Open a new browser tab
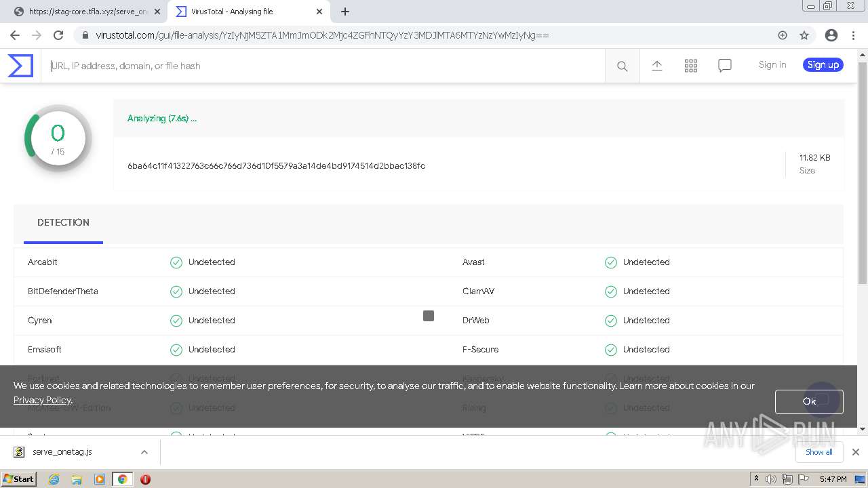 [x=345, y=12]
